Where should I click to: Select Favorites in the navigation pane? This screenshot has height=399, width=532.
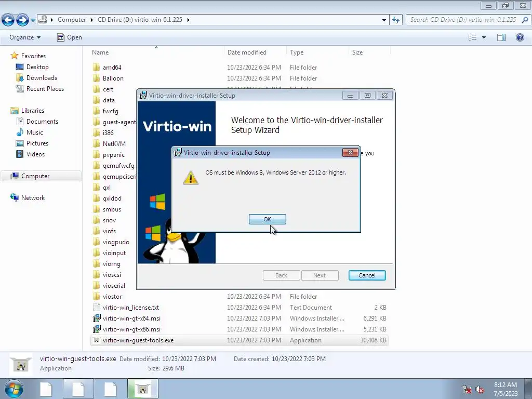point(33,56)
